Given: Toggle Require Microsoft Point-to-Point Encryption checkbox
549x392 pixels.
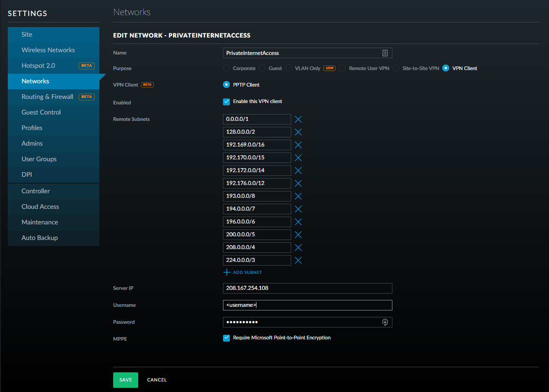Looking at the screenshot, I should [227, 338].
